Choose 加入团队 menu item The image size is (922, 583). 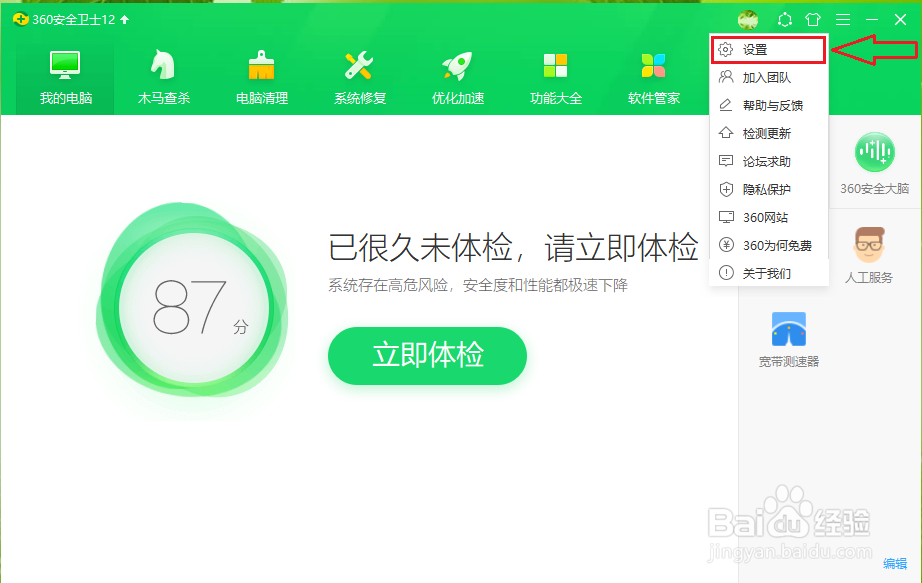point(769,77)
